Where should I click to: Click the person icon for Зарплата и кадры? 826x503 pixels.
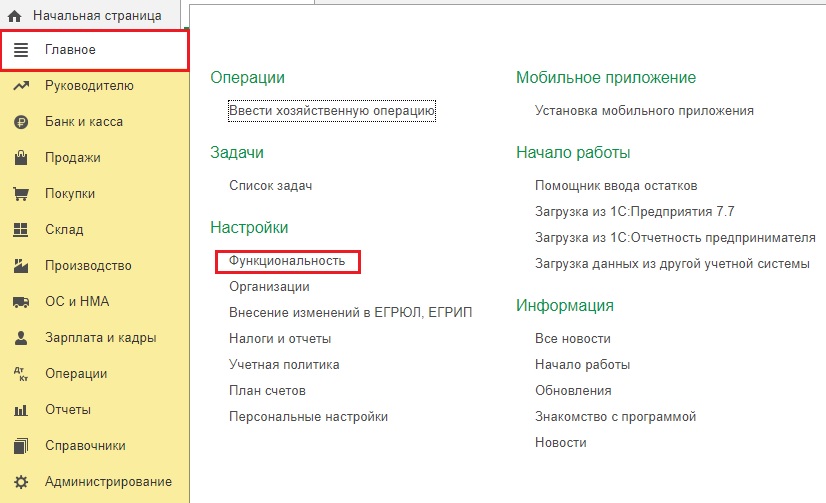pos(20,338)
